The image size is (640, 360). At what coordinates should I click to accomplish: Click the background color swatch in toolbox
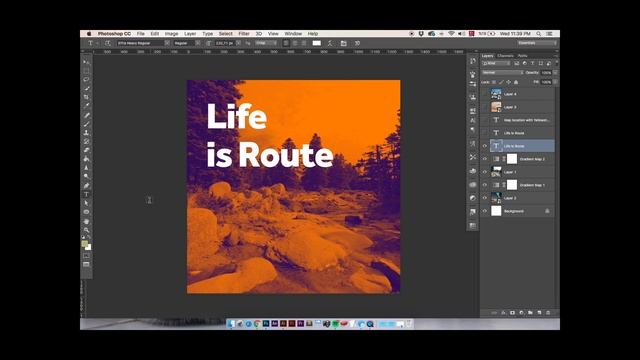coord(89,247)
